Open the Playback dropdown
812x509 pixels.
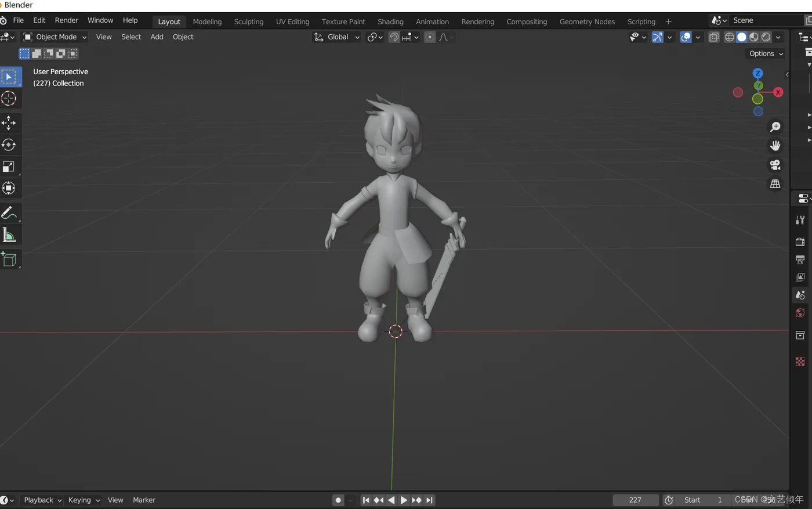42,500
